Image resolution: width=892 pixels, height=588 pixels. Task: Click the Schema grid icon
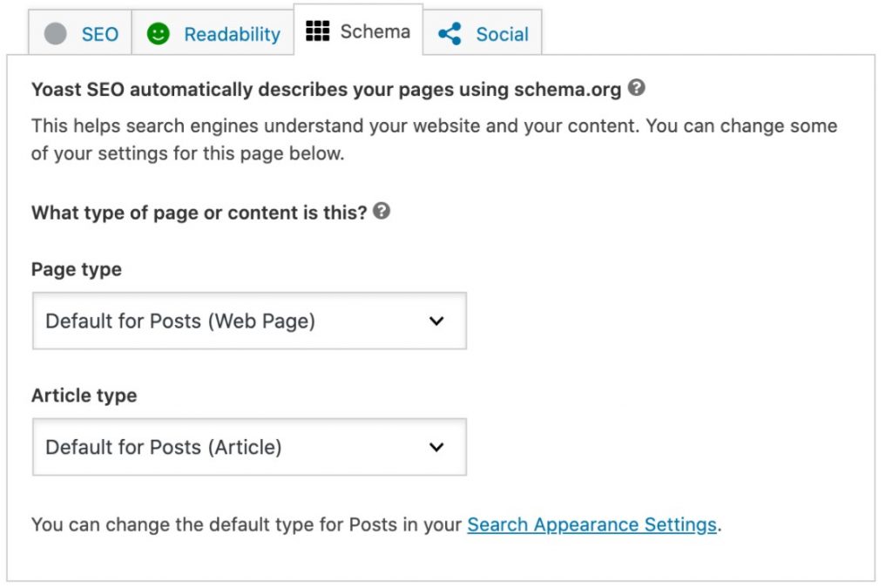pos(317,31)
